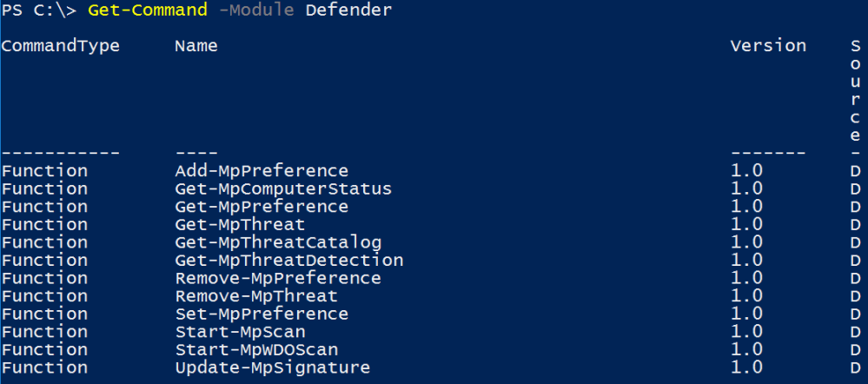Click the Remove-MpPreference function name
The image size is (868, 384).
278,278
